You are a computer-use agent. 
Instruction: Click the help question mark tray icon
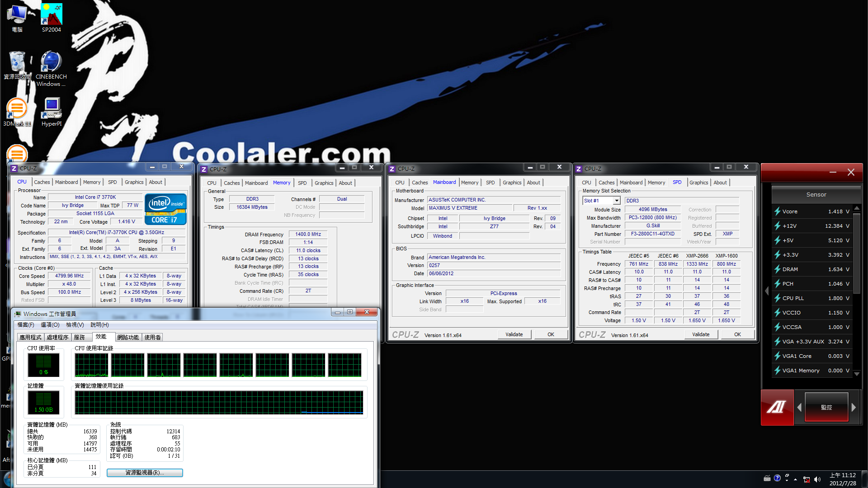click(777, 478)
